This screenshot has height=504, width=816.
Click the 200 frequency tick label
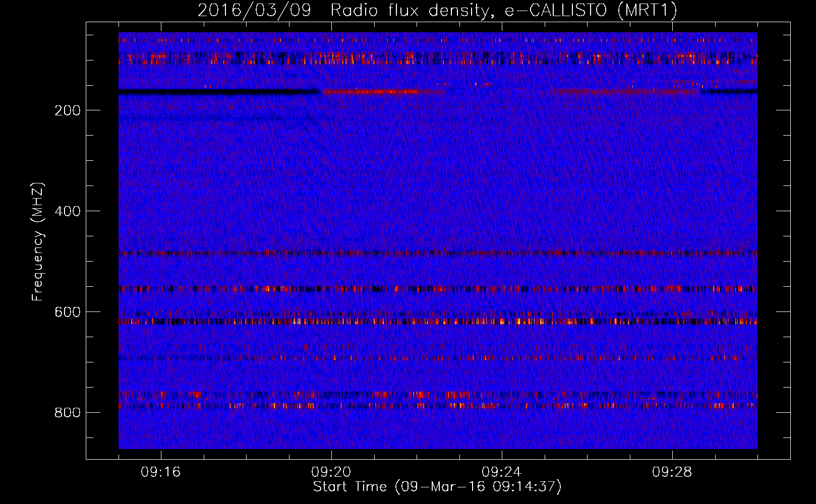(x=68, y=110)
